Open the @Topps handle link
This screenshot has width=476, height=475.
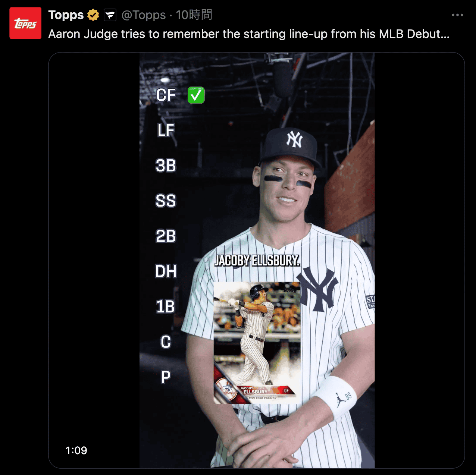pos(144,15)
